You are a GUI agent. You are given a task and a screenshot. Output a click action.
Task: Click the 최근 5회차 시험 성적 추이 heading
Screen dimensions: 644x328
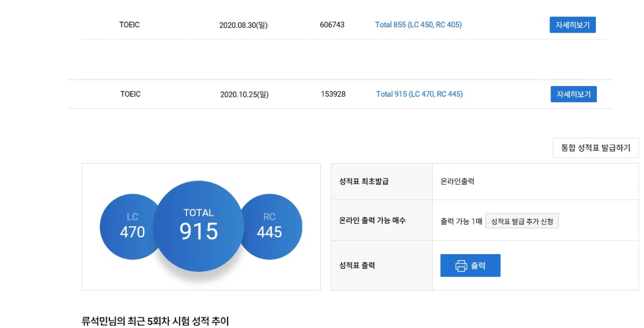(155, 321)
